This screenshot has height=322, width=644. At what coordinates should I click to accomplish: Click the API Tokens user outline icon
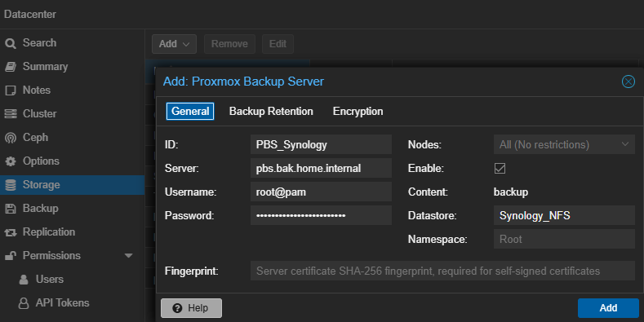click(24, 303)
